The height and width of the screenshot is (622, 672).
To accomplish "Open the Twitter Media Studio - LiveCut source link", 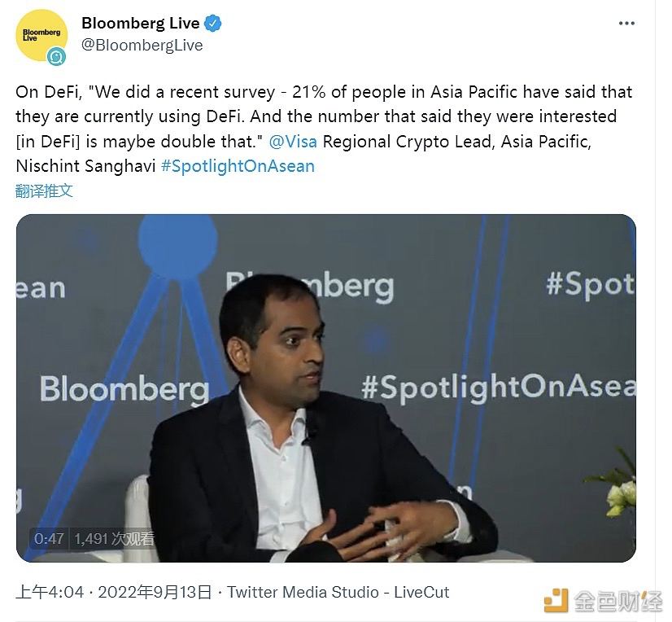I will point(338,592).
